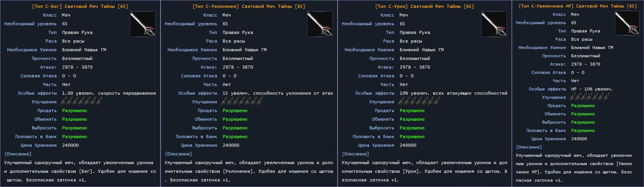Viewport: 644px width, 187px height.
Task: Click the Улучшения gem slots in the Уклонение tooltip
Action: pyautogui.click(x=243, y=102)
